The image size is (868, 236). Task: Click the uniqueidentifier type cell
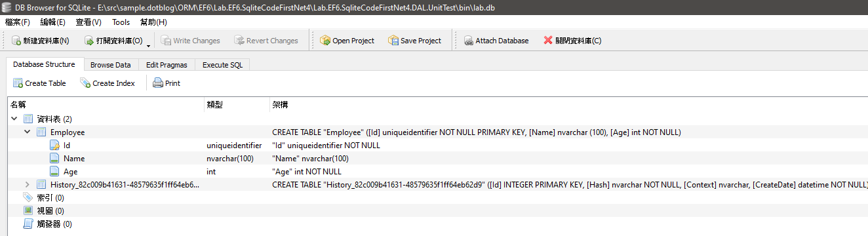(x=234, y=146)
